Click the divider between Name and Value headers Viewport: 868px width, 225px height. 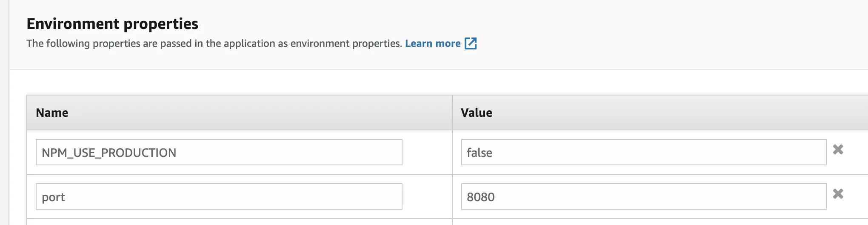pos(452,112)
